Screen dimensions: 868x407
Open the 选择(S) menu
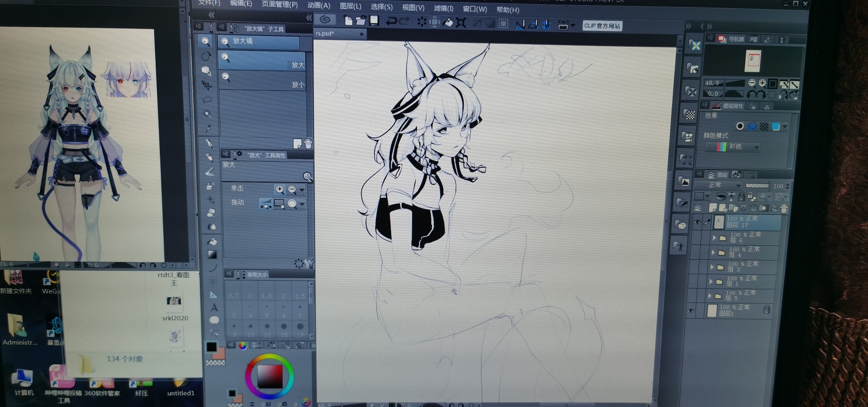click(382, 7)
